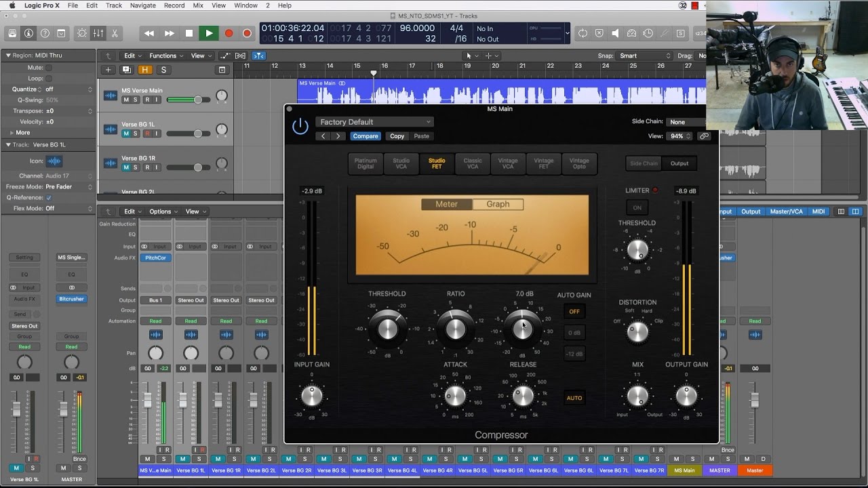Toggle the Automation curve icon in Tracks toolbar
The height and width of the screenshot is (488, 868).
coord(225,56)
